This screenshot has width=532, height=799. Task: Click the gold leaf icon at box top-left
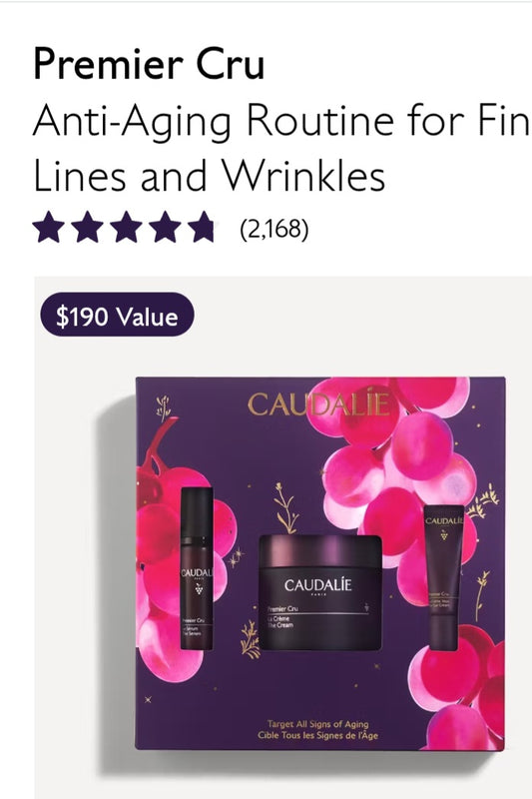(163, 408)
